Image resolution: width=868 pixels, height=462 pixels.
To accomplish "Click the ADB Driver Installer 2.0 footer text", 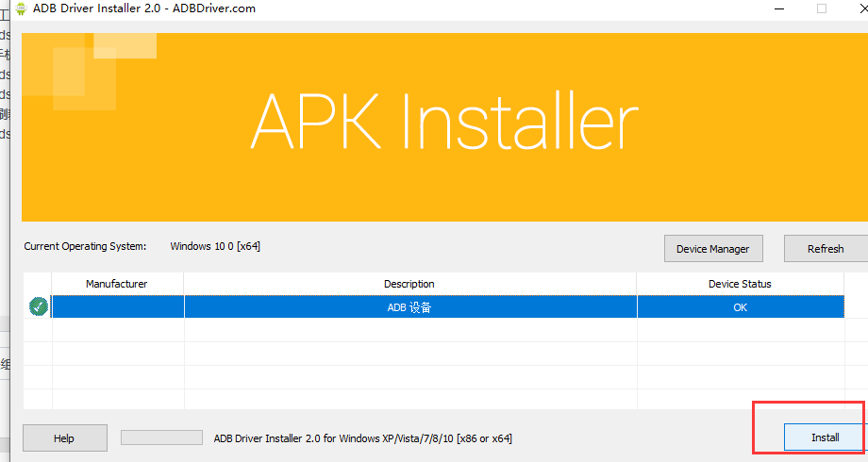I will 363,438.
